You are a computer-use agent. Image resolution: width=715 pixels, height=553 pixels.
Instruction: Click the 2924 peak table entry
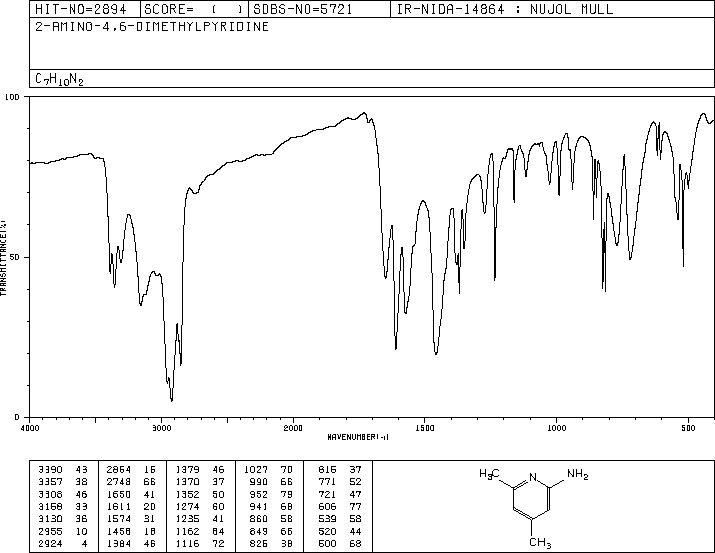tap(50, 543)
